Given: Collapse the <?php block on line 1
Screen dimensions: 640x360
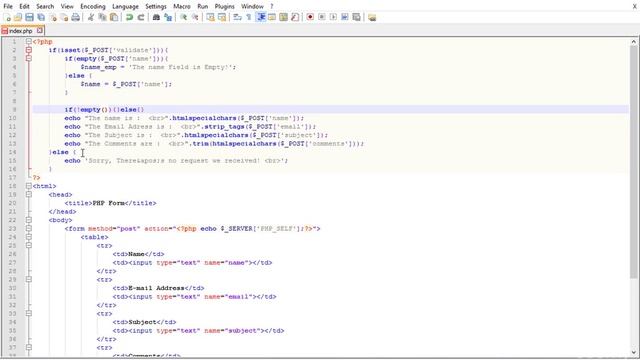Looking at the screenshot, I should (29, 42).
